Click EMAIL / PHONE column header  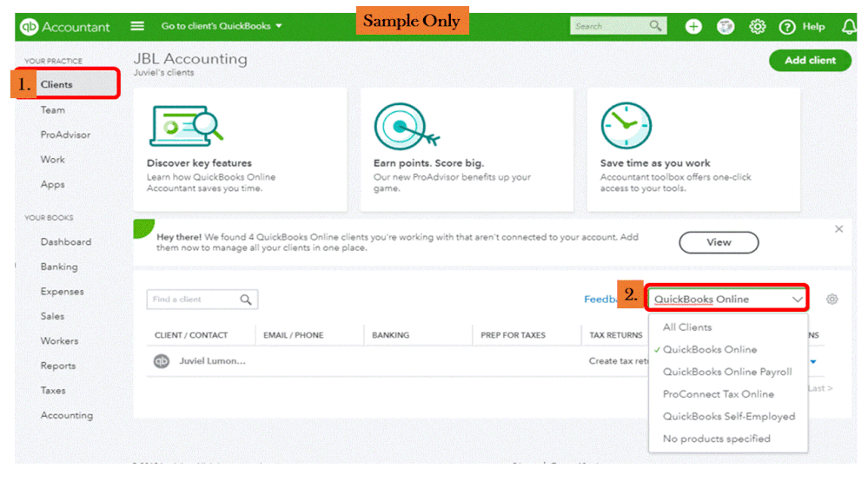pos(294,335)
